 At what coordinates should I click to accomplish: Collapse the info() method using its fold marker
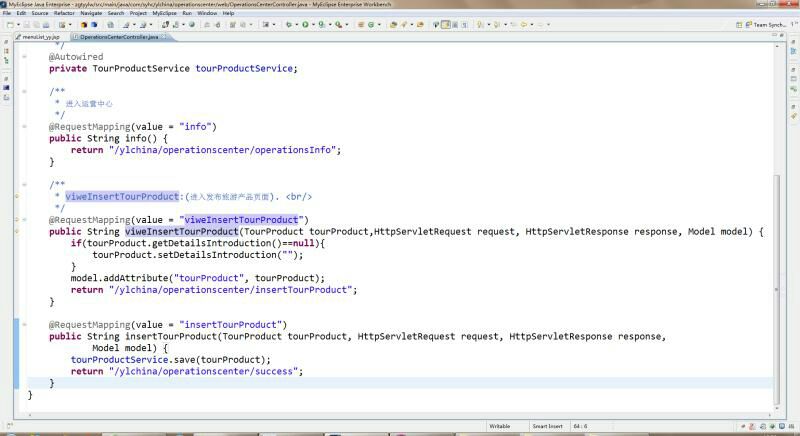coord(24,127)
